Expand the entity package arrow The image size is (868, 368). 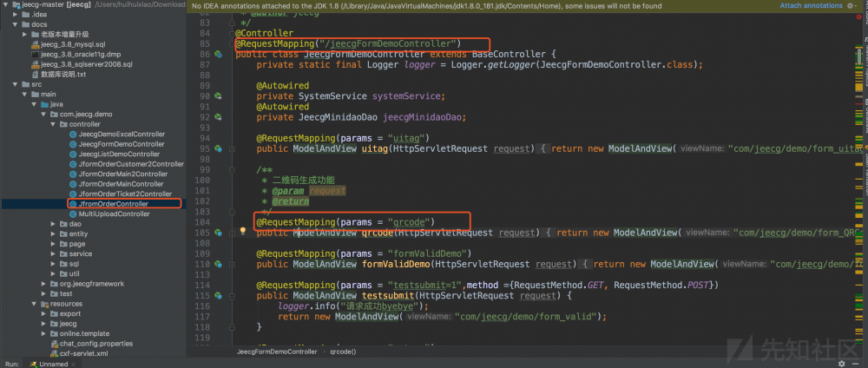pyautogui.click(x=53, y=233)
